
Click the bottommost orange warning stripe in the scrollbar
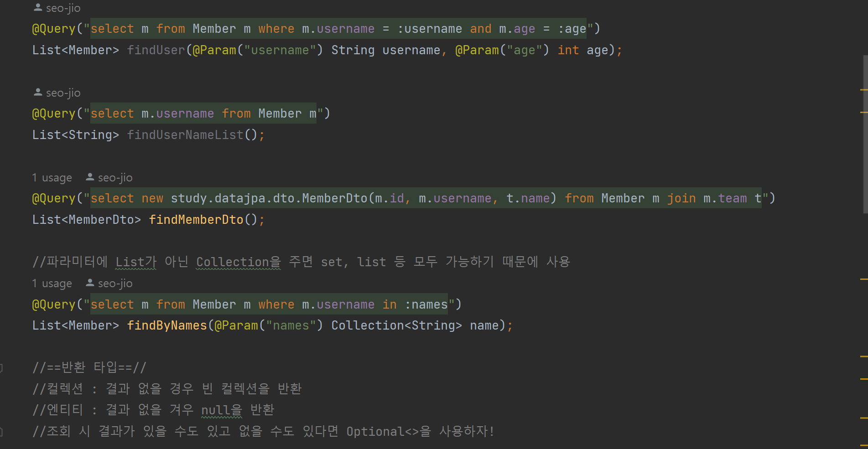tap(863, 444)
